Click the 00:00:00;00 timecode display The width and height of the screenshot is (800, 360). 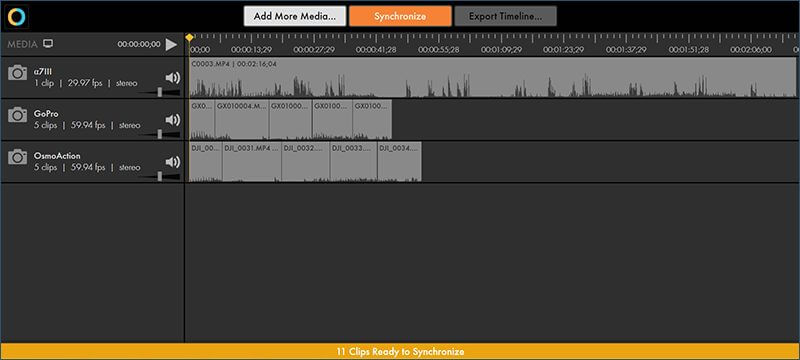point(139,44)
